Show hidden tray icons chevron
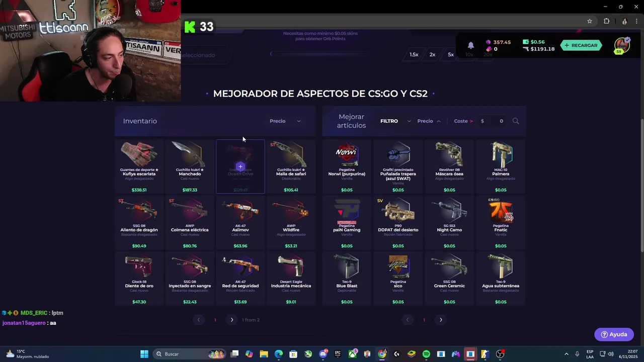The image size is (644, 362). click(x=566, y=354)
